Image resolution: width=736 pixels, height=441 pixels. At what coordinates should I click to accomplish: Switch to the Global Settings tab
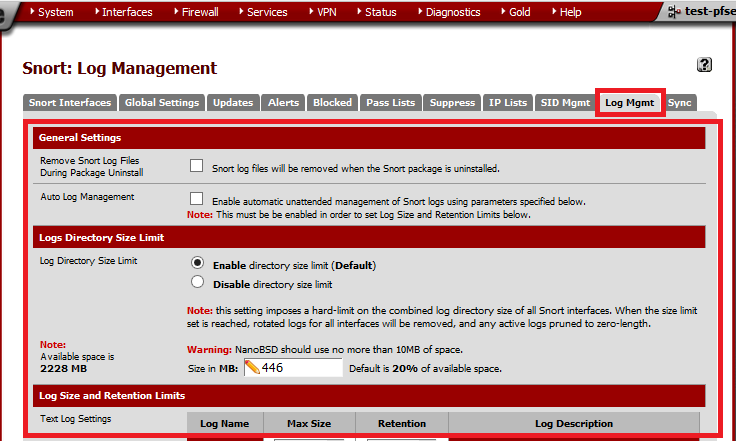tap(163, 103)
